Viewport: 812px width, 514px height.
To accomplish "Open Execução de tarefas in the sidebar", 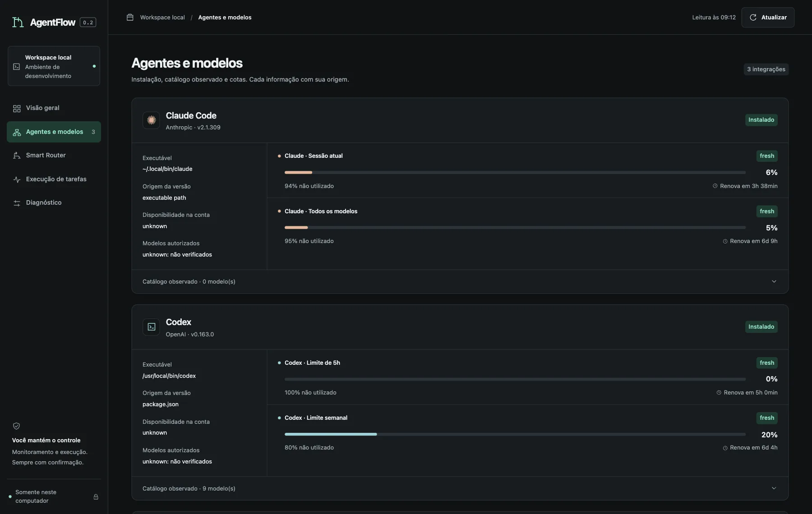I will (x=54, y=179).
